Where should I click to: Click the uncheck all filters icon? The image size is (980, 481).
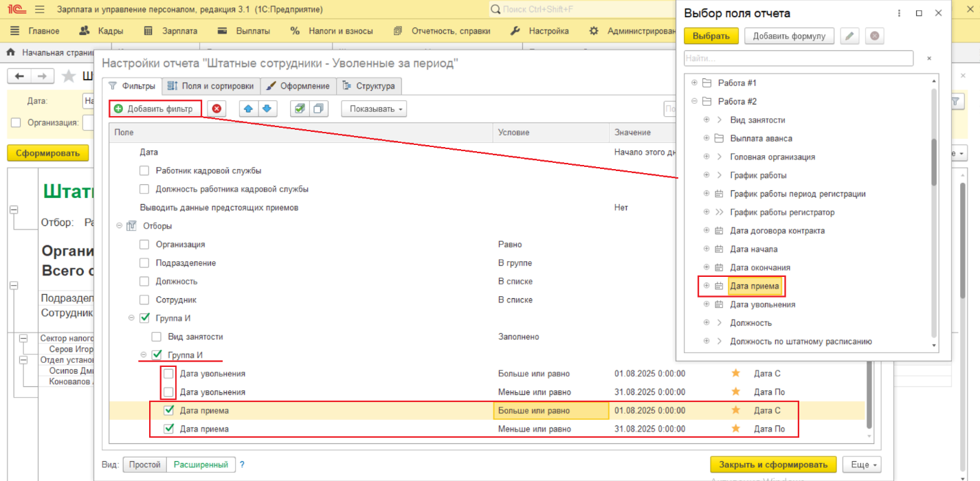point(318,109)
